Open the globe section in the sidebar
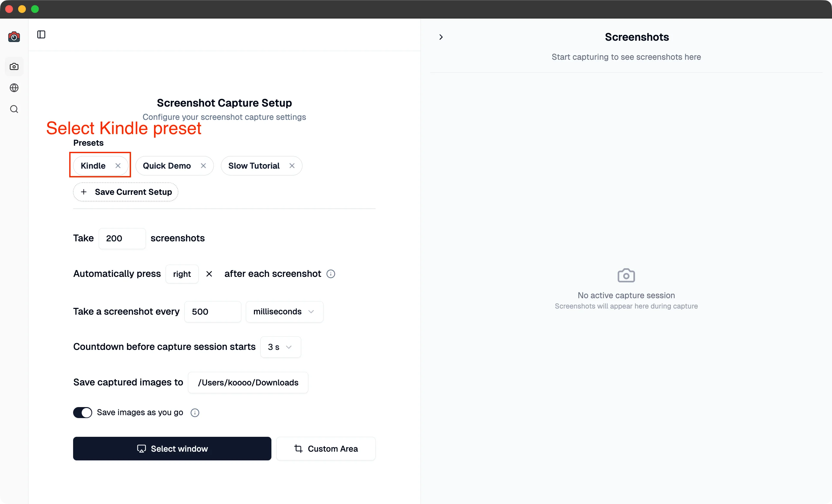Image resolution: width=832 pixels, height=504 pixels. coord(14,88)
